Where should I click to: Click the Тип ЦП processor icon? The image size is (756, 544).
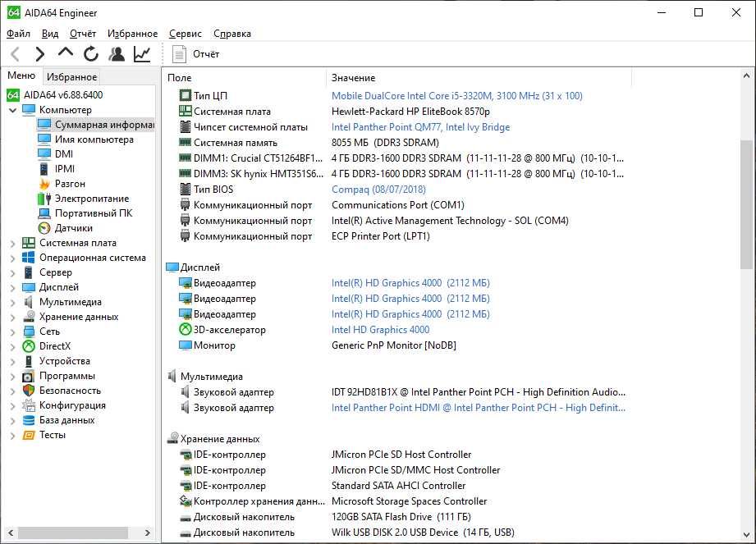pos(186,95)
